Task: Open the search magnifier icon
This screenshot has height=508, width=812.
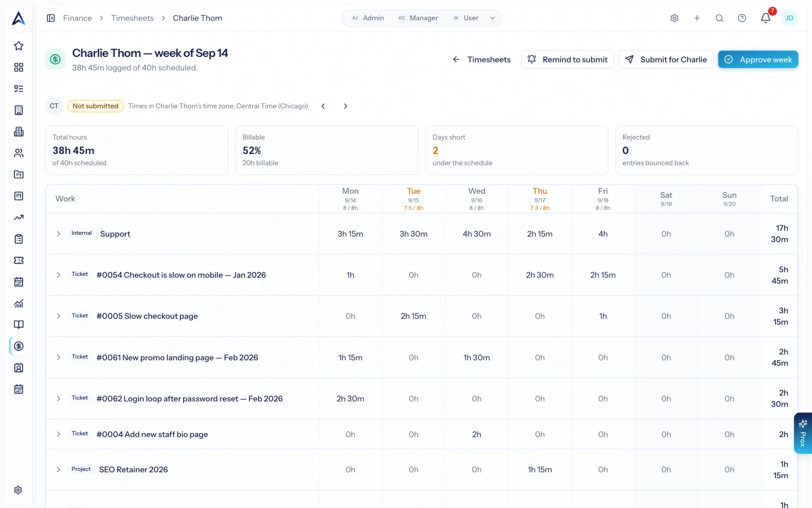Action: tap(720, 18)
